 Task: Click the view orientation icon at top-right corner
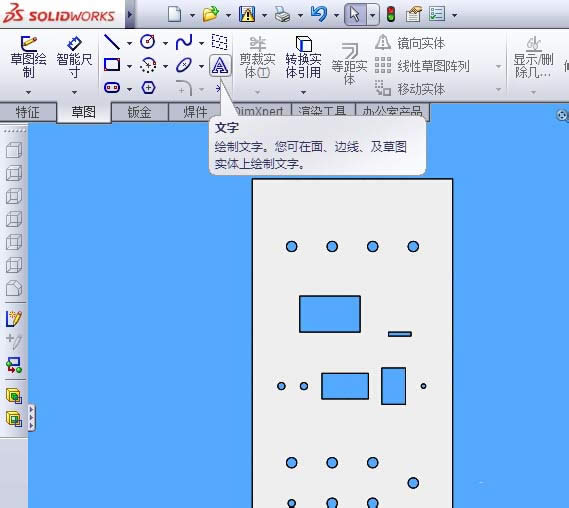point(562,116)
